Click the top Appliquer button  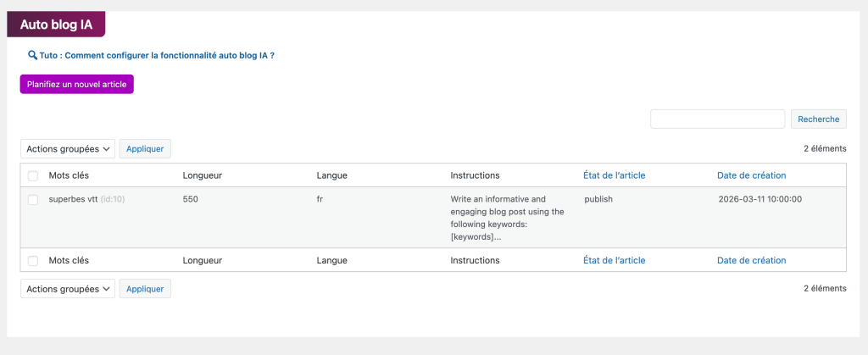(x=145, y=149)
